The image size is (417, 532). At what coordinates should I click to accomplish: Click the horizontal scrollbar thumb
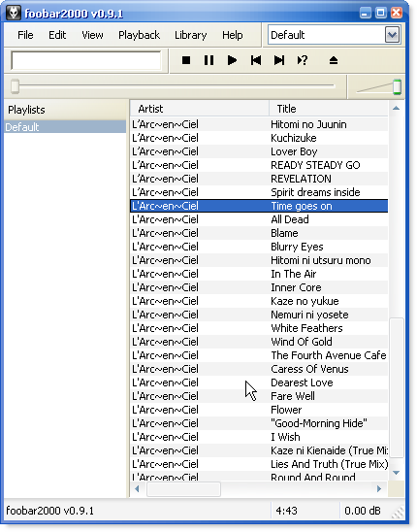[x=183, y=489]
